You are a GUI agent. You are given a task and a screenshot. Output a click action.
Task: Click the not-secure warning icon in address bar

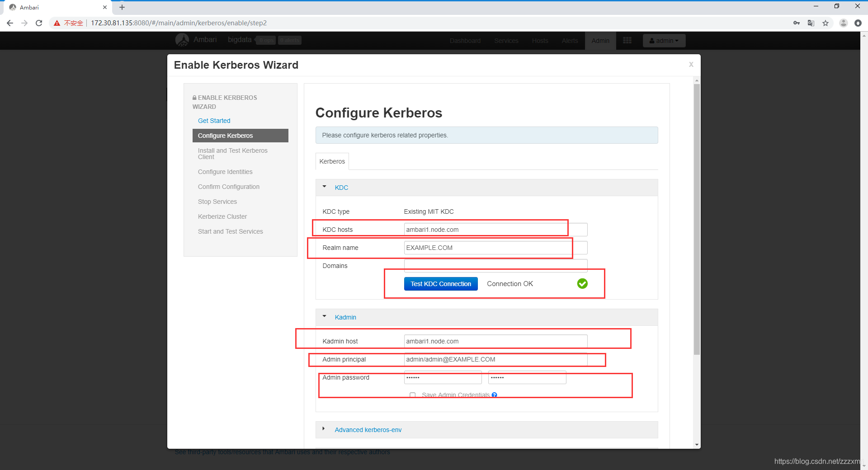(x=57, y=23)
